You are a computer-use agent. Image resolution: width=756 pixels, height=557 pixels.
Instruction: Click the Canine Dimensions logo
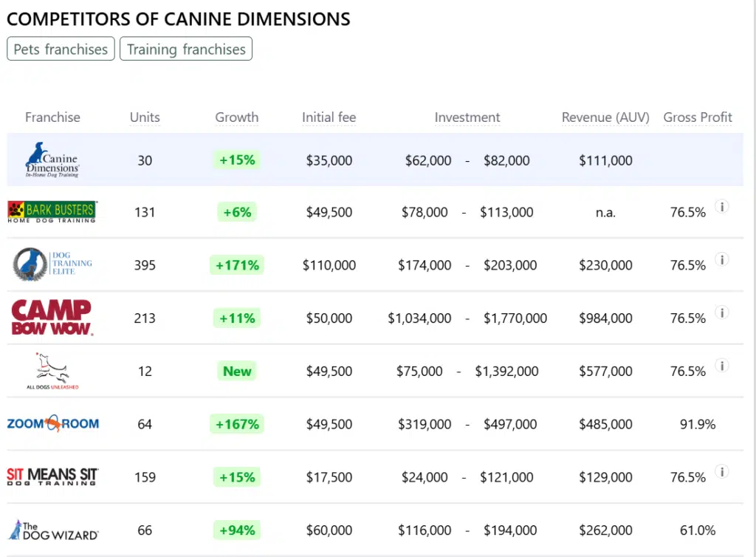click(52, 160)
